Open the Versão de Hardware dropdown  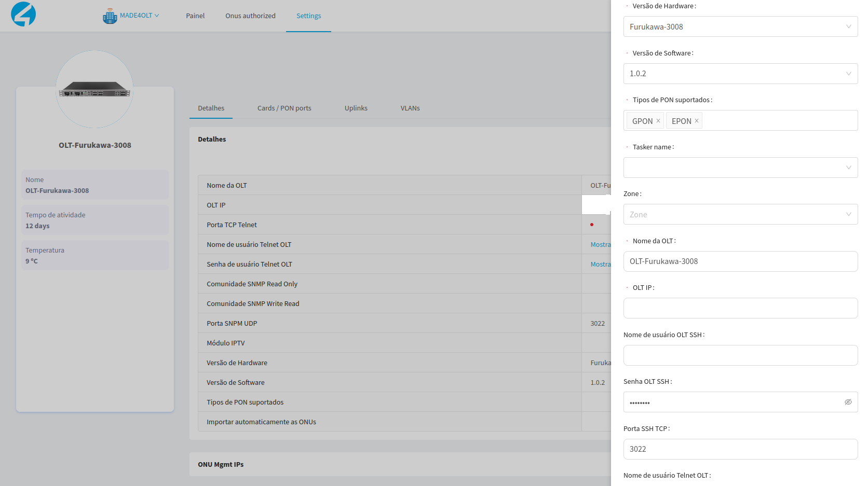[x=740, y=26]
